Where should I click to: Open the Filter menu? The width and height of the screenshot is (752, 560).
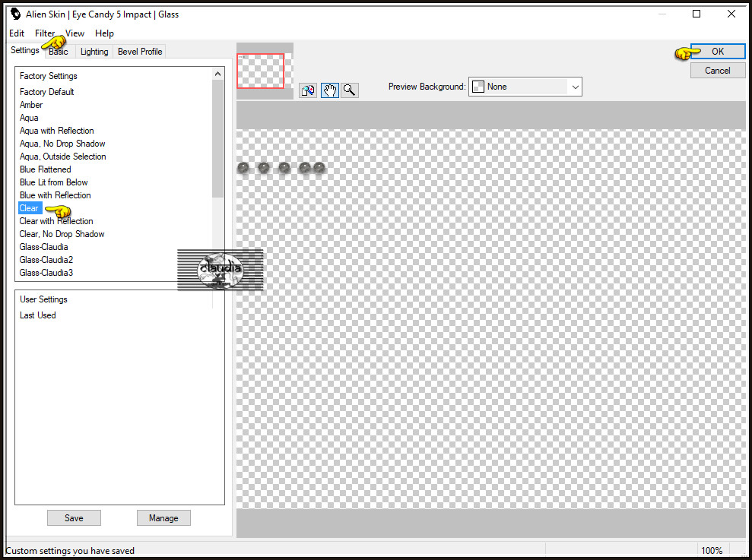(x=45, y=33)
